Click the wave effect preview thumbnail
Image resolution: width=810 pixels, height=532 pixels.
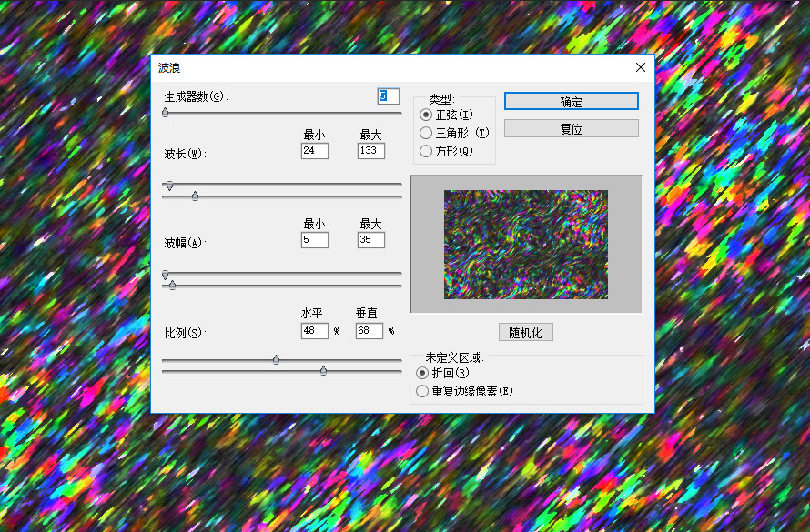tap(526, 243)
